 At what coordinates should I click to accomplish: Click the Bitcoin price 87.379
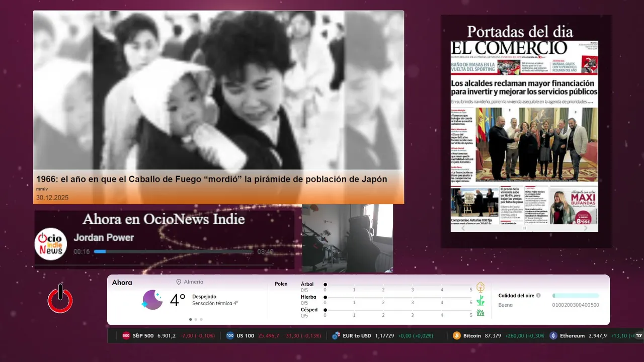[x=493, y=336]
